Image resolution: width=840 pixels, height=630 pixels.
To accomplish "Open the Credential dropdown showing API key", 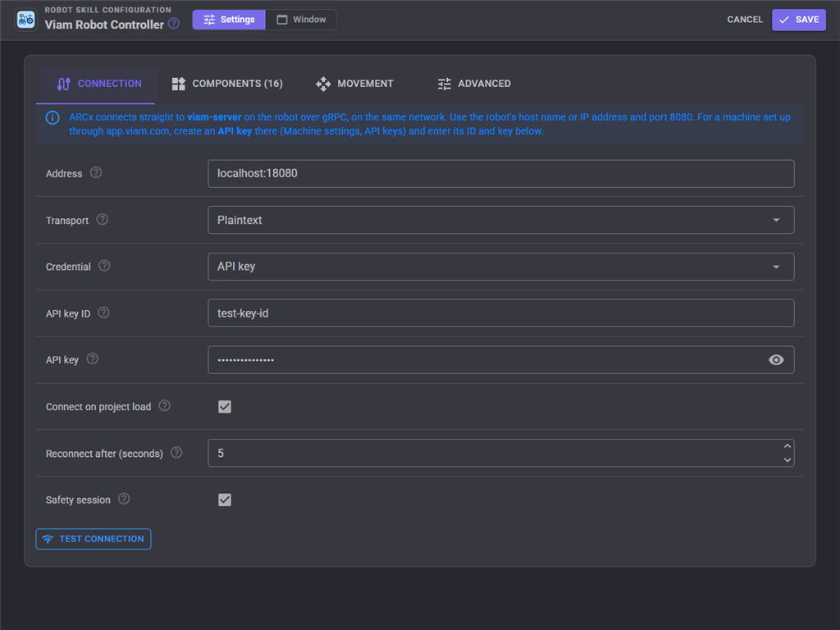I will 500,267.
